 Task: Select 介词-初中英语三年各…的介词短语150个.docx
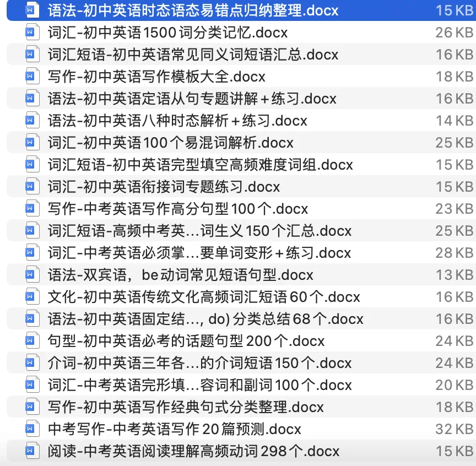point(199,363)
